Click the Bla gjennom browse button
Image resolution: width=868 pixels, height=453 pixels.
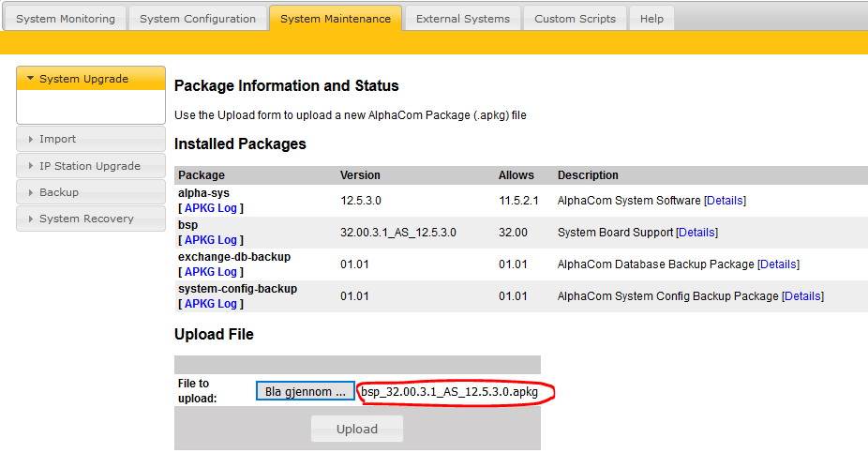pos(306,391)
